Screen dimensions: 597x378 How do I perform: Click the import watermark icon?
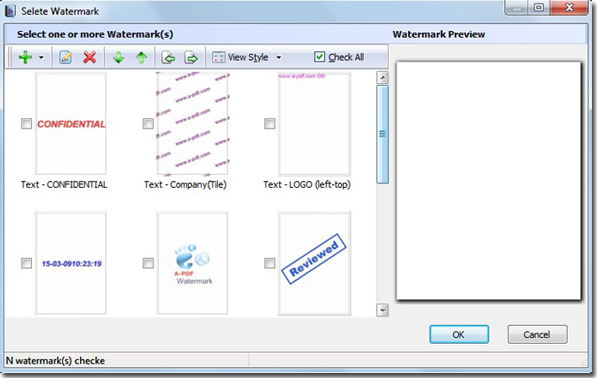tap(168, 57)
